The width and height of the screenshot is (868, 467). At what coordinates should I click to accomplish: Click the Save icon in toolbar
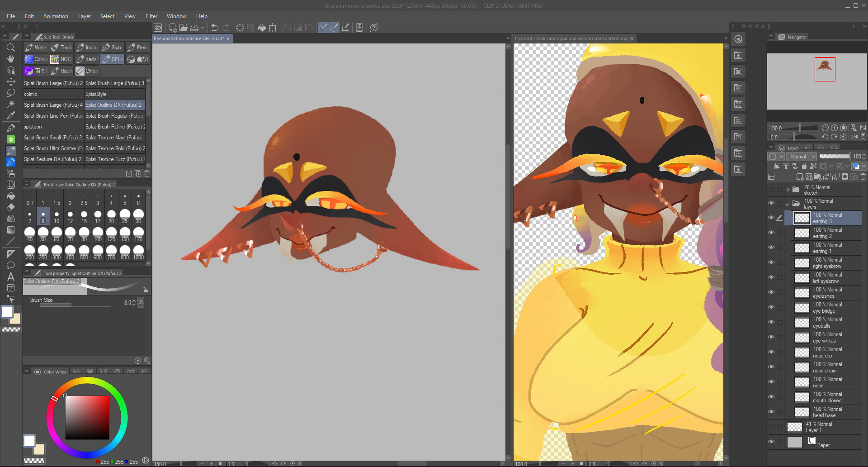pyautogui.click(x=194, y=28)
